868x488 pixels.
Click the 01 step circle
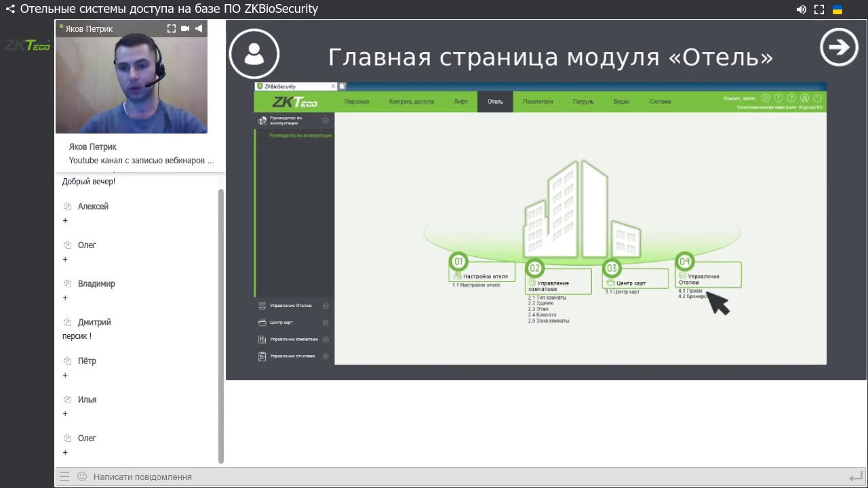coord(458,262)
